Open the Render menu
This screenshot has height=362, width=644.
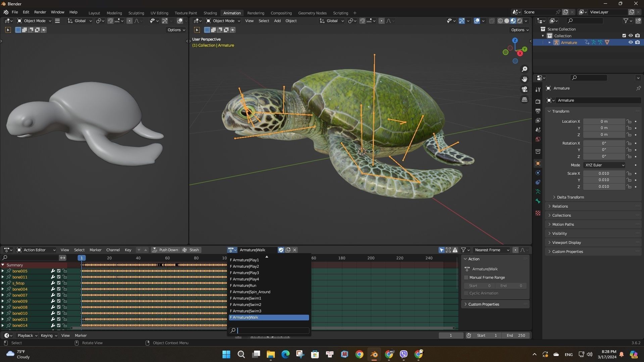pos(40,12)
